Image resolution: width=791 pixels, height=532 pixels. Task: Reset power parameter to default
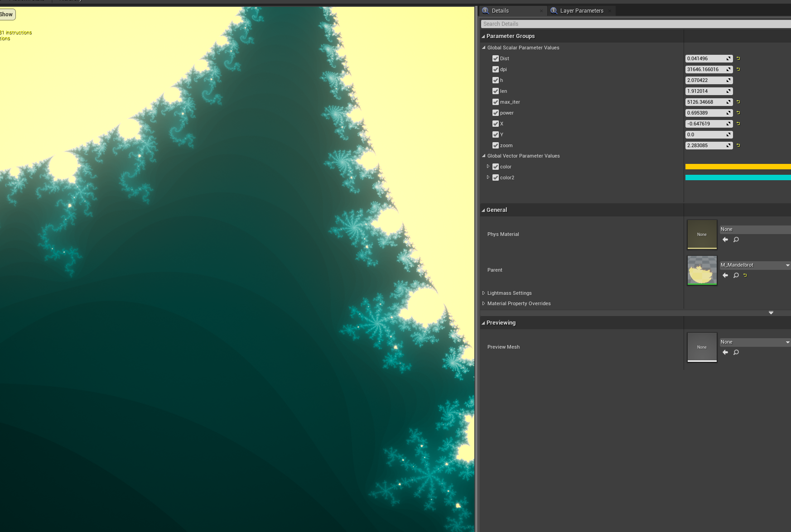[x=738, y=113]
